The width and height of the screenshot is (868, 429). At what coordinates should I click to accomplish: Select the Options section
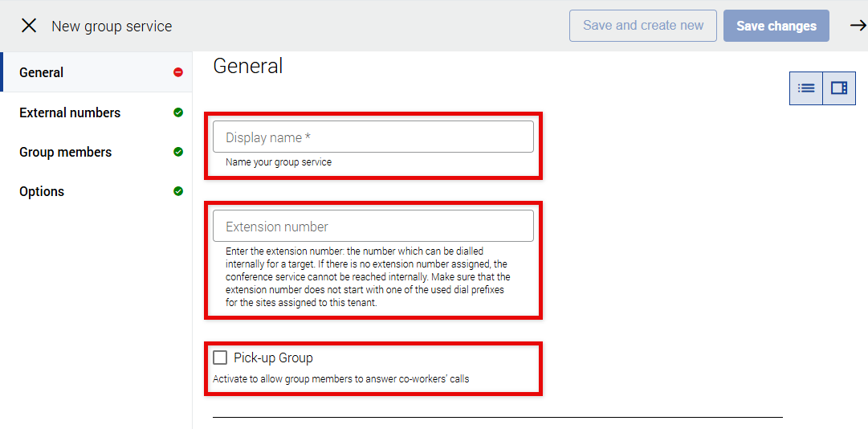[42, 191]
